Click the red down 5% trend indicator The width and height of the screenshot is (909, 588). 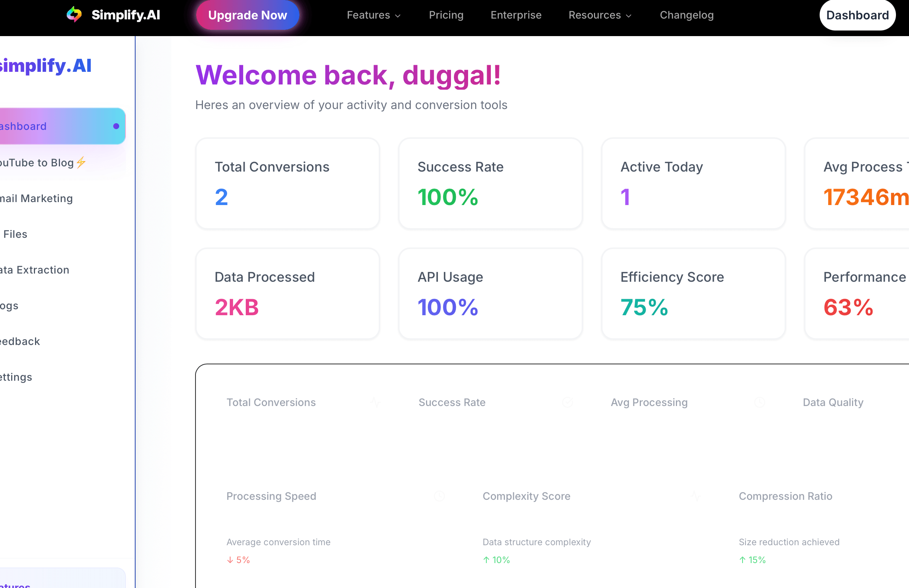pyautogui.click(x=238, y=560)
